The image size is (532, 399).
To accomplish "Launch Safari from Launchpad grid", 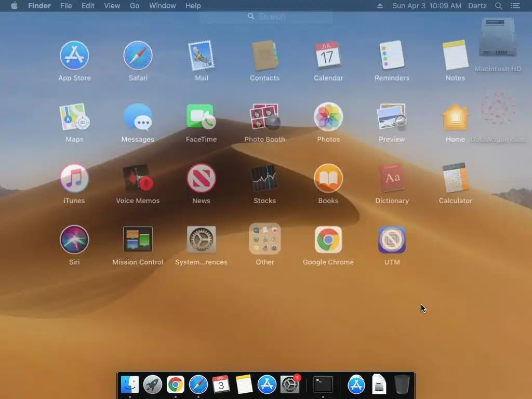I will [138, 55].
